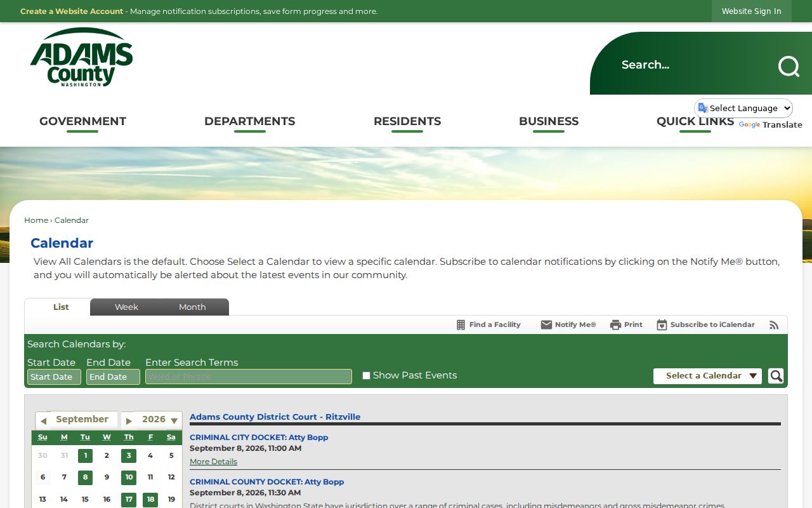Go to next month in mini calendar

(129, 420)
